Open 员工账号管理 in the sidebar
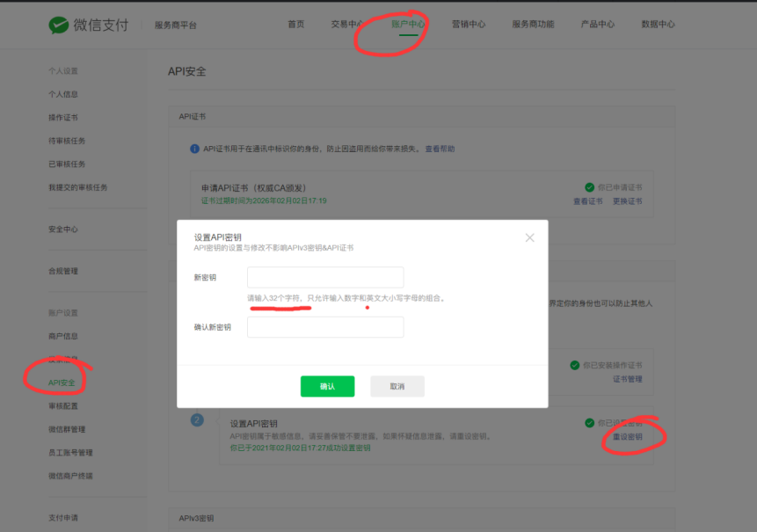Image resolution: width=757 pixels, height=532 pixels. click(70, 452)
